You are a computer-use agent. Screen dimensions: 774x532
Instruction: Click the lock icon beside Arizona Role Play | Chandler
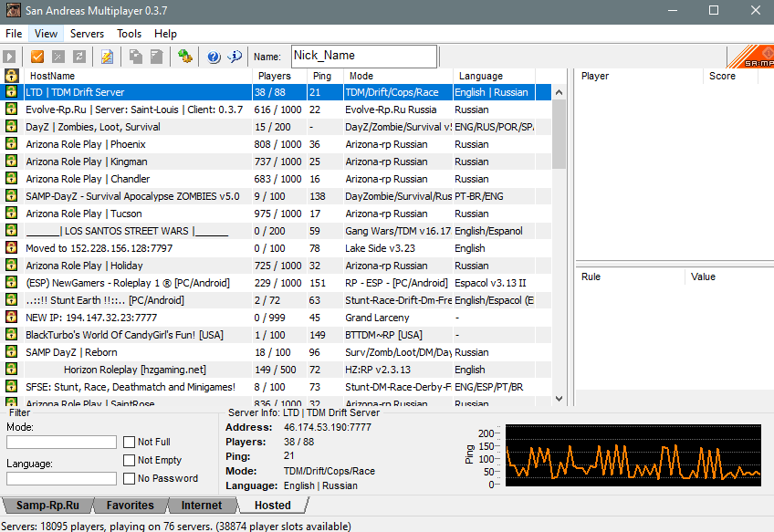[11, 178]
